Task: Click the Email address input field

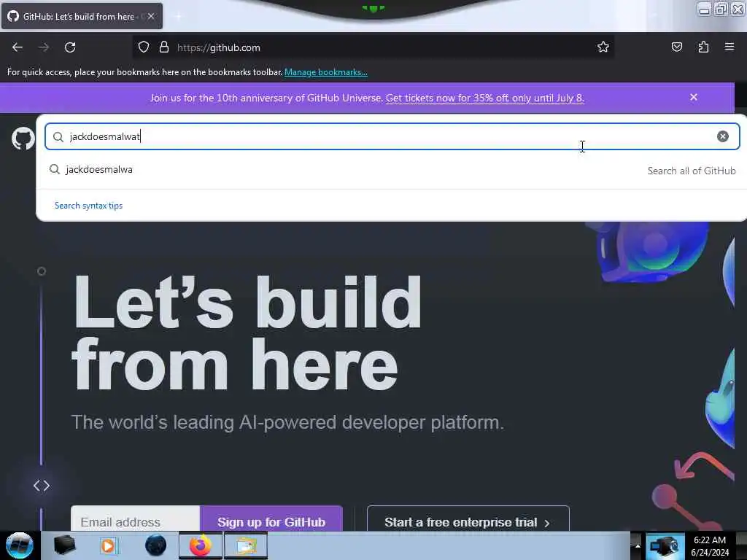Action: tap(135, 519)
